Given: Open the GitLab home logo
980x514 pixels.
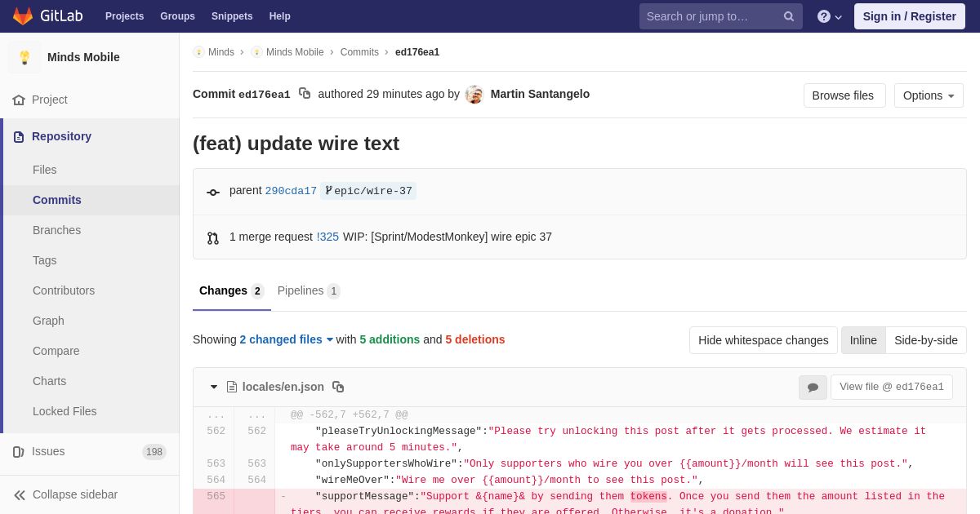Looking at the screenshot, I should pos(47,16).
